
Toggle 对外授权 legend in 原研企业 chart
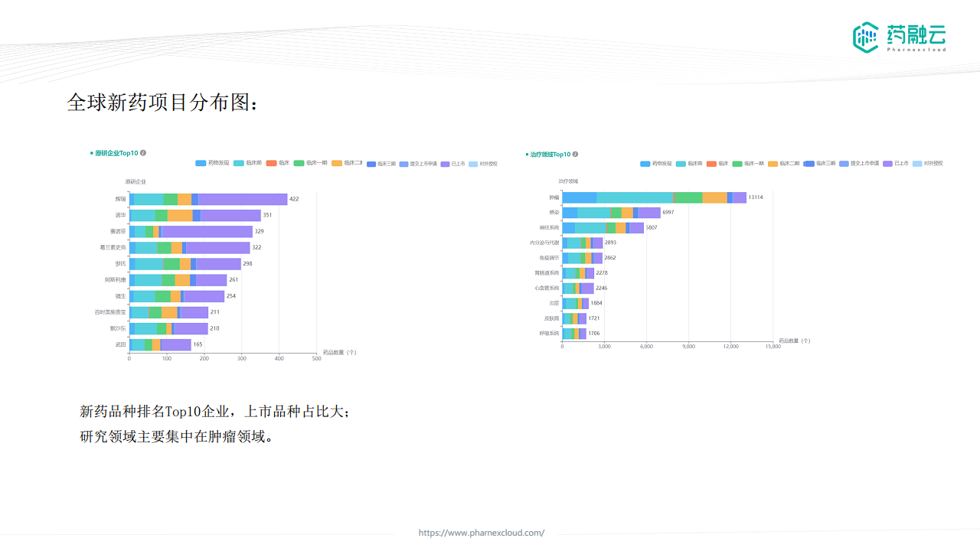tap(483, 164)
